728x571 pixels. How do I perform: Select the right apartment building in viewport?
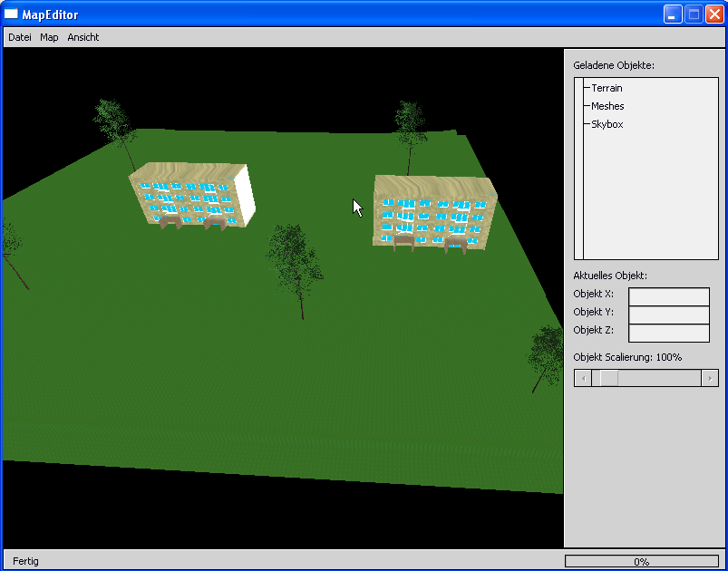(x=433, y=213)
